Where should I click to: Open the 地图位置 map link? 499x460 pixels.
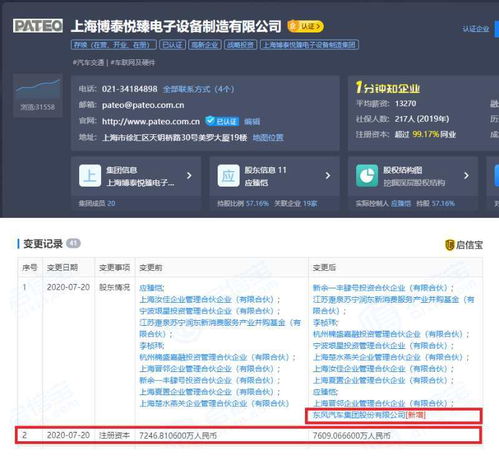[x=268, y=137]
